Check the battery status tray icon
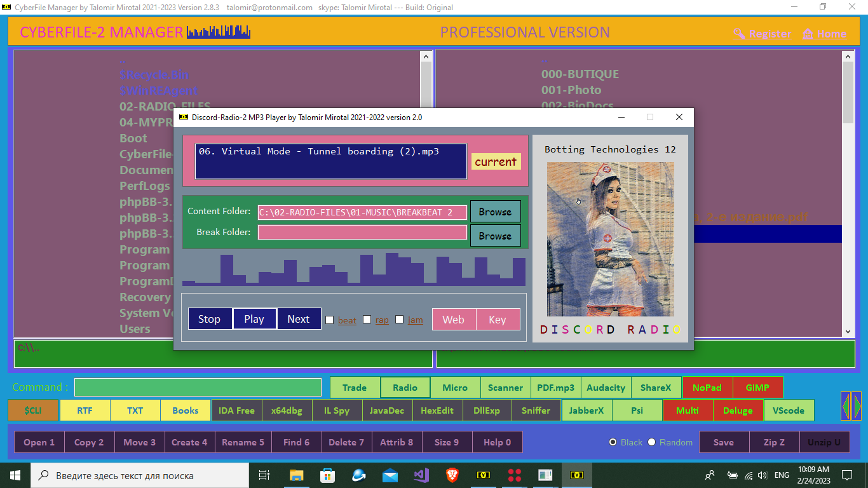The height and width of the screenshot is (488, 868). (x=733, y=475)
